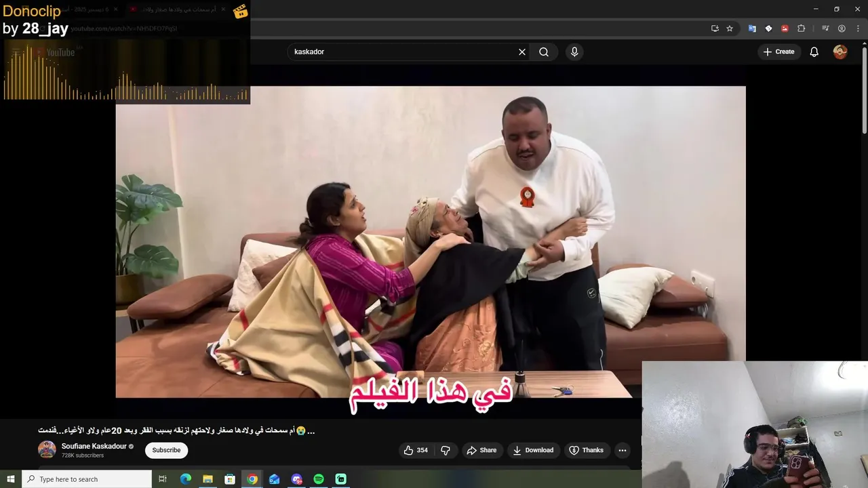
Task: Install this page as an app
Action: click(715, 28)
